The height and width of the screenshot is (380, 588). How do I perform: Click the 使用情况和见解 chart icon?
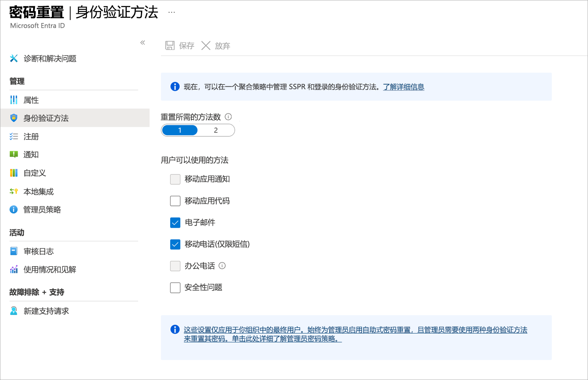[x=14, y=269]
